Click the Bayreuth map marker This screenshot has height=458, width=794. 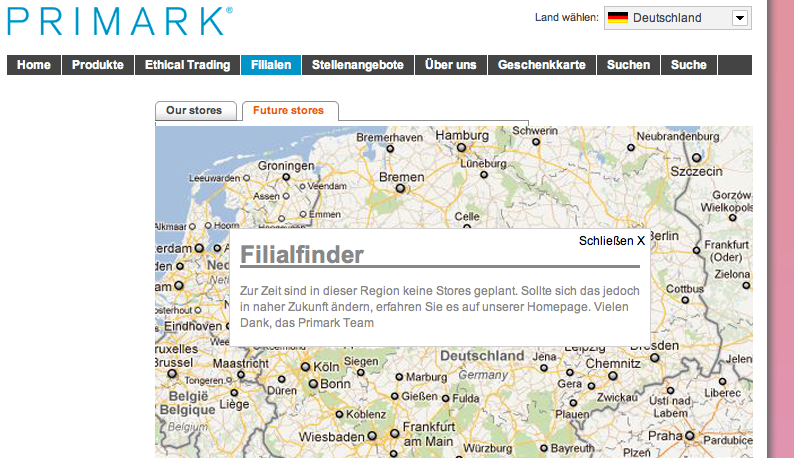[544, 448]
